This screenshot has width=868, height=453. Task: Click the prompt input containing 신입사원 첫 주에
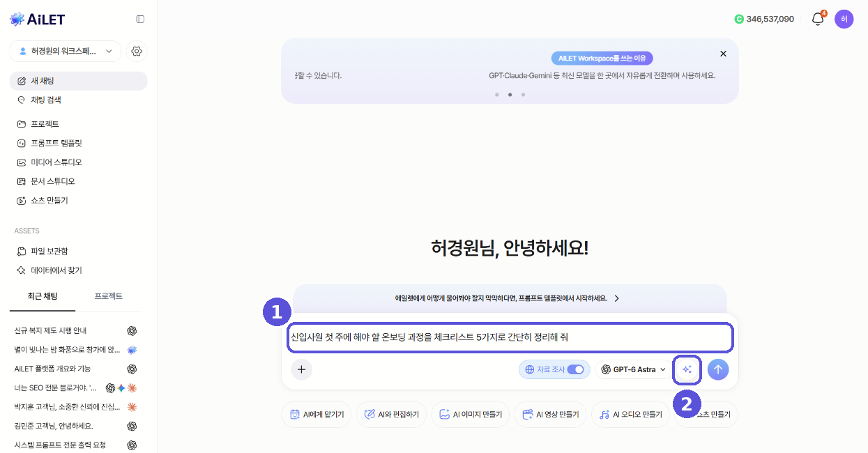[x=510, y=337]
